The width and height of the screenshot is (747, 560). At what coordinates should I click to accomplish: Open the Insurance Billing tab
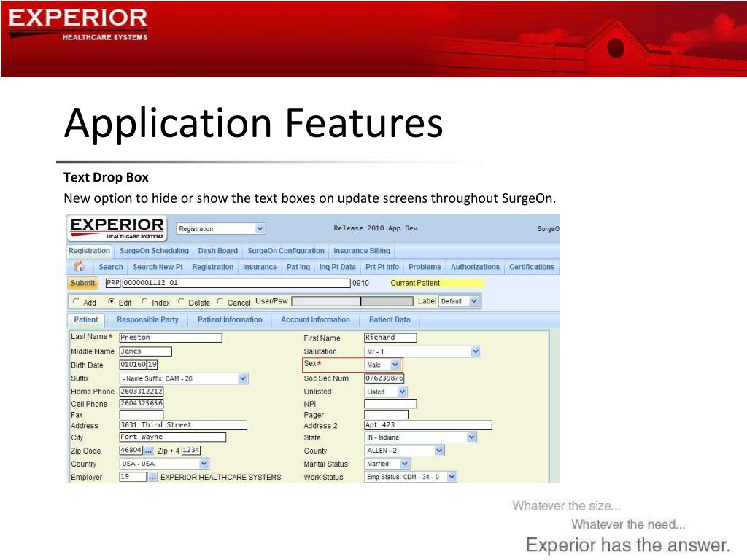(362, 251)
